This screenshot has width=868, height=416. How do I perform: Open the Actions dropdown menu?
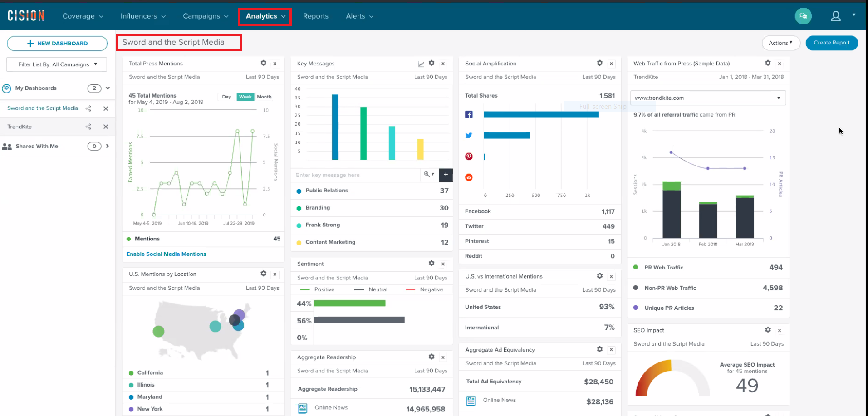coord(780,43)
